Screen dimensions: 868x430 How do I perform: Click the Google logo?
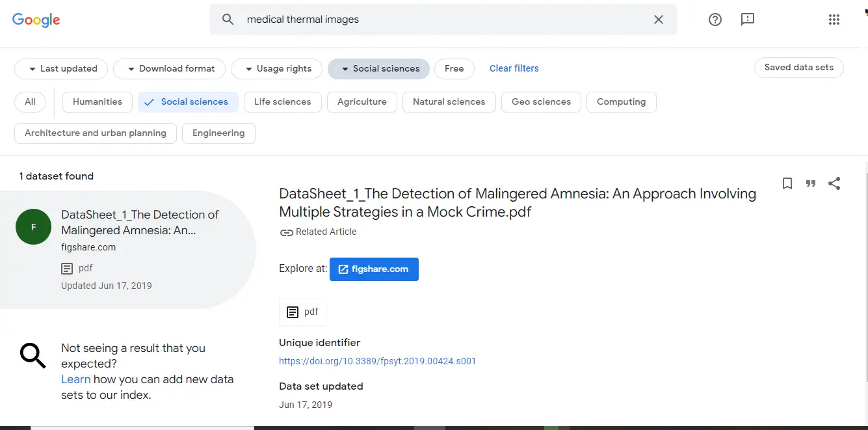tap(36, 20)
